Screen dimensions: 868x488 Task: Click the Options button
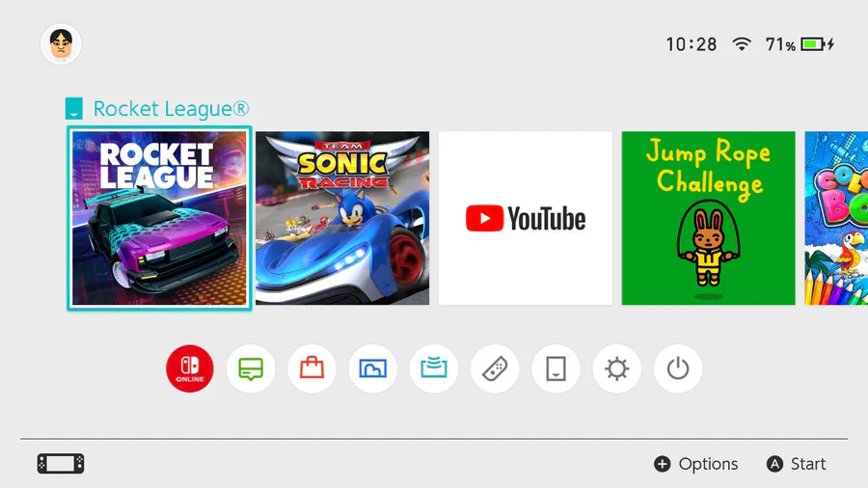695,464
